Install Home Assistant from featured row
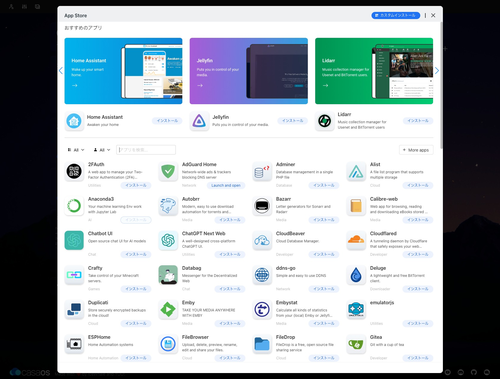Viewport: 500px width, 379px height. click(x=167, y=121)
